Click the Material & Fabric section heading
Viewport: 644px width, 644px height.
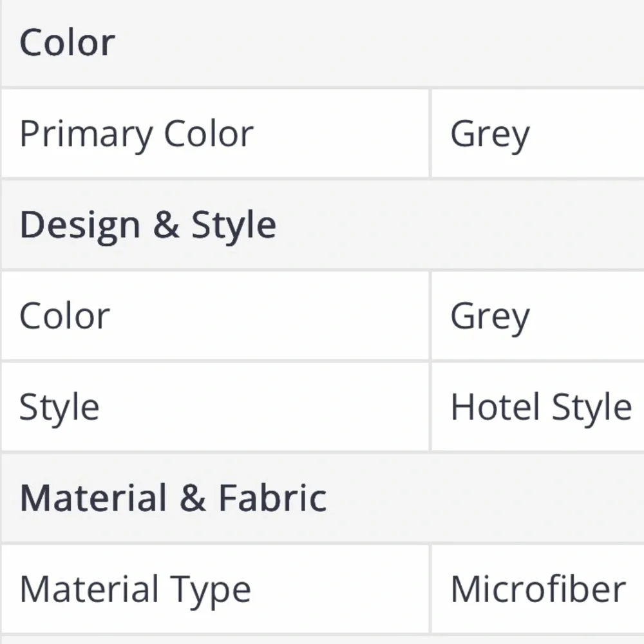click(x=173, y=498)
